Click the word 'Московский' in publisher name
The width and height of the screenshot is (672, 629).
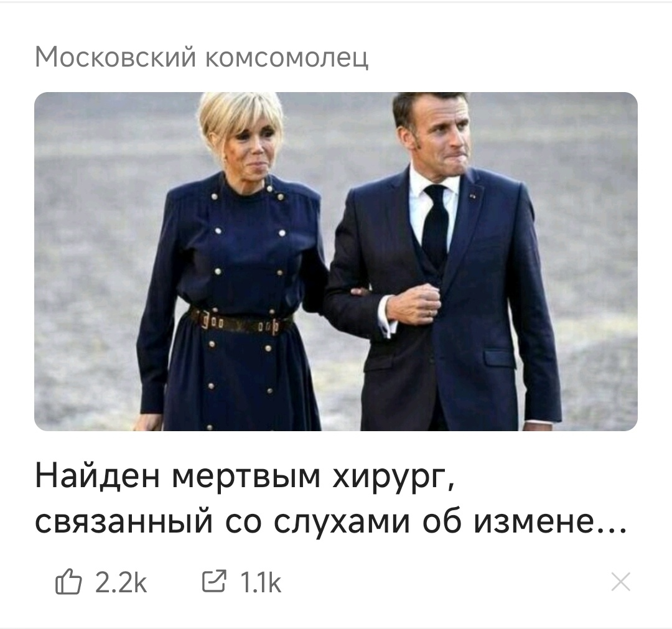tap(116, 57)
